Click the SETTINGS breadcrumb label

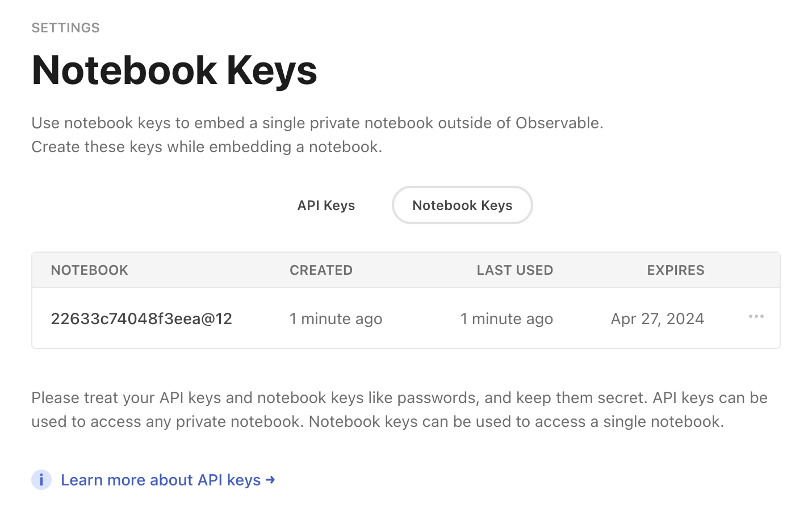(65, 27)
